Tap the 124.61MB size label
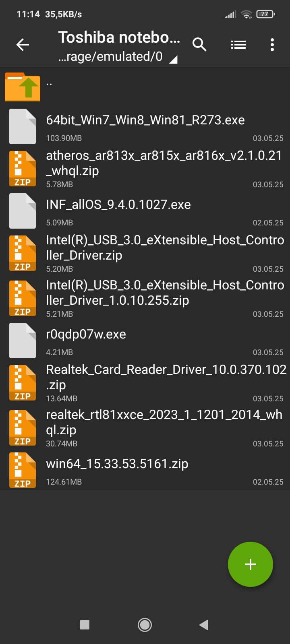This screenshot has height=644, width=290. click(64, 482)
